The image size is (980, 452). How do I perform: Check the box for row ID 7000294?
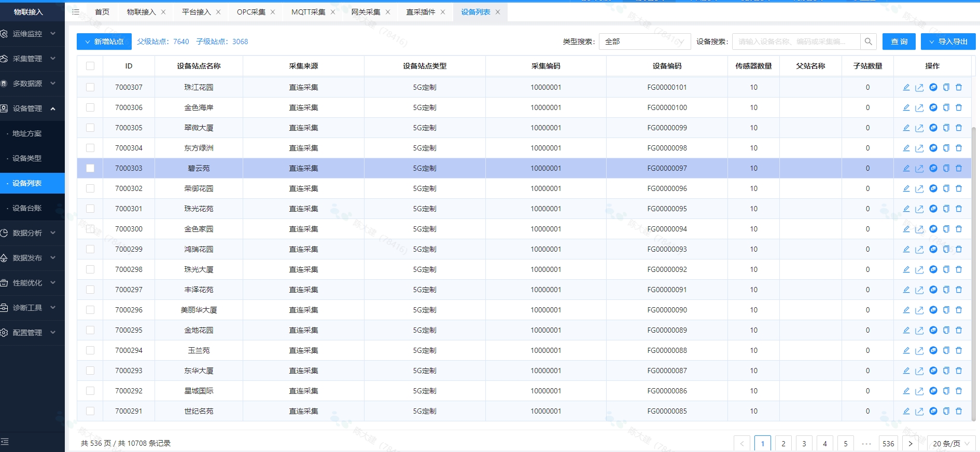pyautogui.click(x=90, y=350)
